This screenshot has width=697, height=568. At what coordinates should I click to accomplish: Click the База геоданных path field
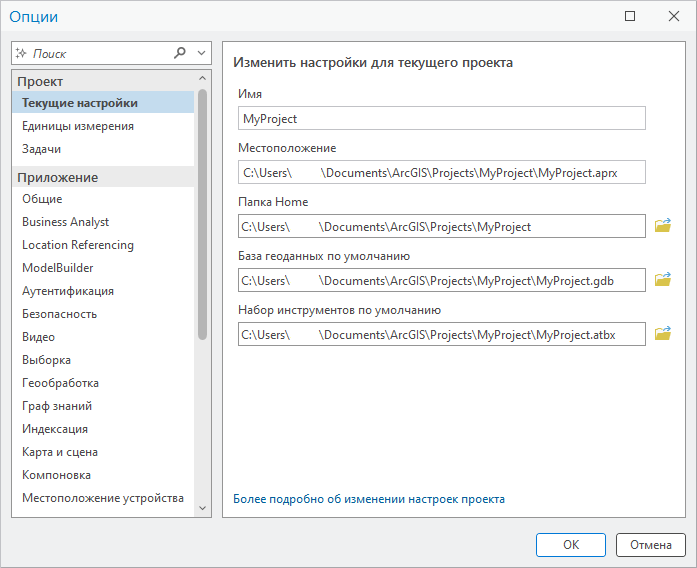[x=441, y=280]
